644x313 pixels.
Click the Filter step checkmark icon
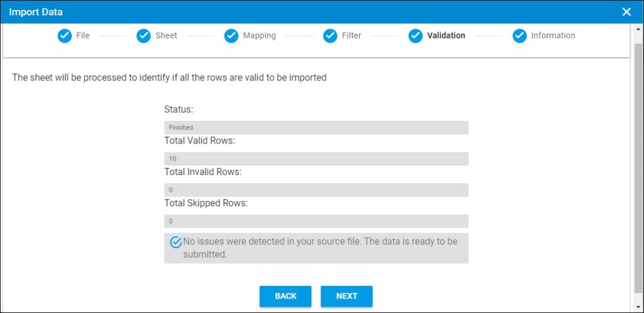coord(330,36)
